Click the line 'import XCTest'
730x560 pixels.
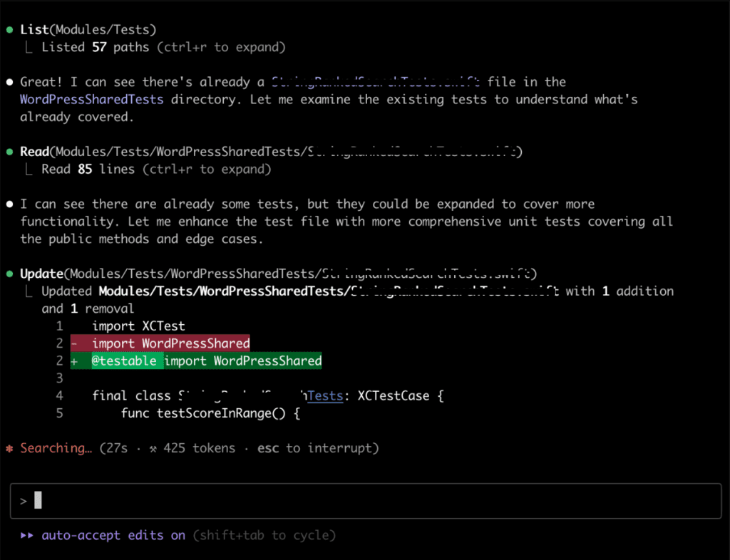138,326
